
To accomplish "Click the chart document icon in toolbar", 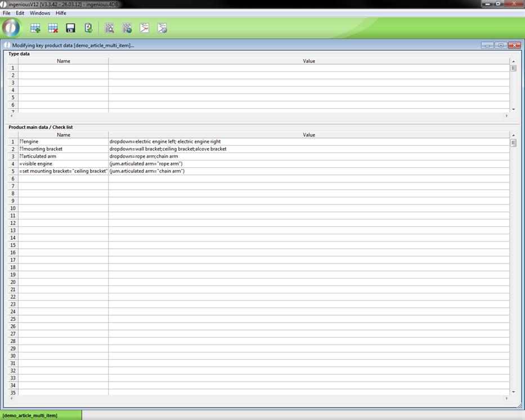I will [x=145, y=28].
